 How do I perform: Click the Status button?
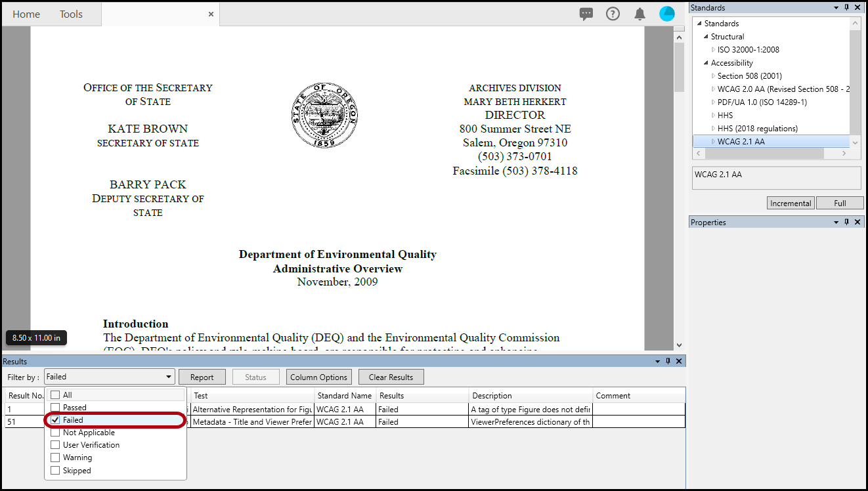(255, 377)
